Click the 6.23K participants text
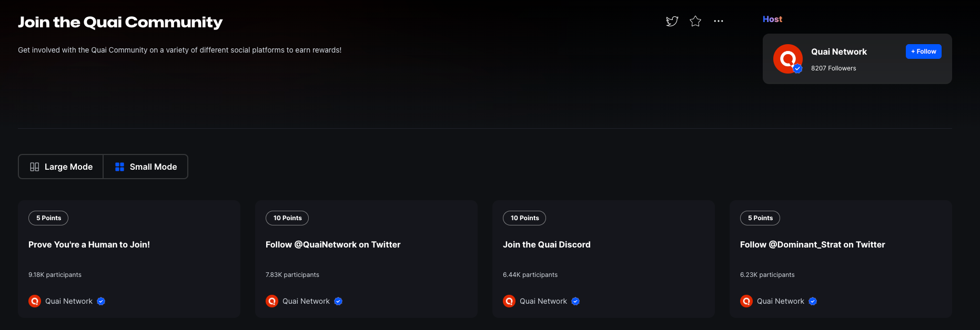980x330 pixels. [767, 275]
